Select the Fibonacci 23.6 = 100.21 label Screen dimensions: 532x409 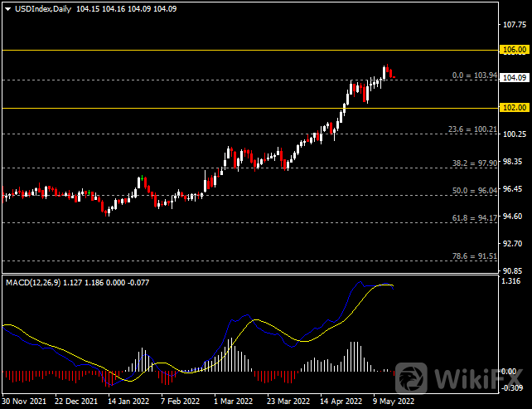[472, 129]
